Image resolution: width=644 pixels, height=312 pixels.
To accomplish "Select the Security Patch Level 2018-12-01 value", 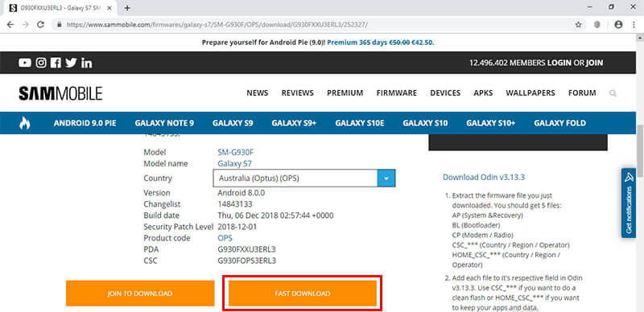I will click(x=237, y=227).
